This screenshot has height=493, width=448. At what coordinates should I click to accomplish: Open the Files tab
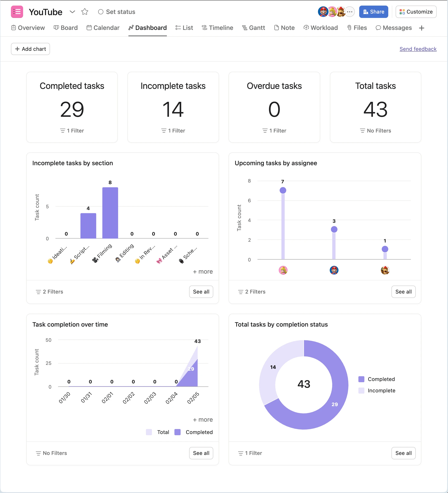click(x=357, y=28)
